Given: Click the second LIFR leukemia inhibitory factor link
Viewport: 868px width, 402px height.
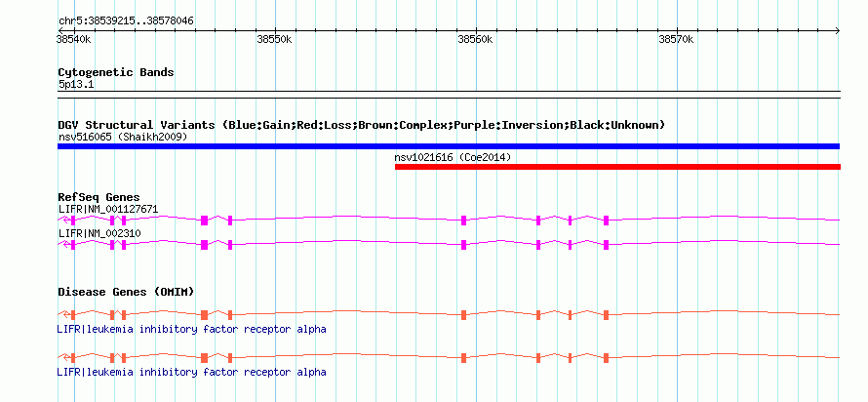Looking at the screenshot, I should tap(191, 372).
